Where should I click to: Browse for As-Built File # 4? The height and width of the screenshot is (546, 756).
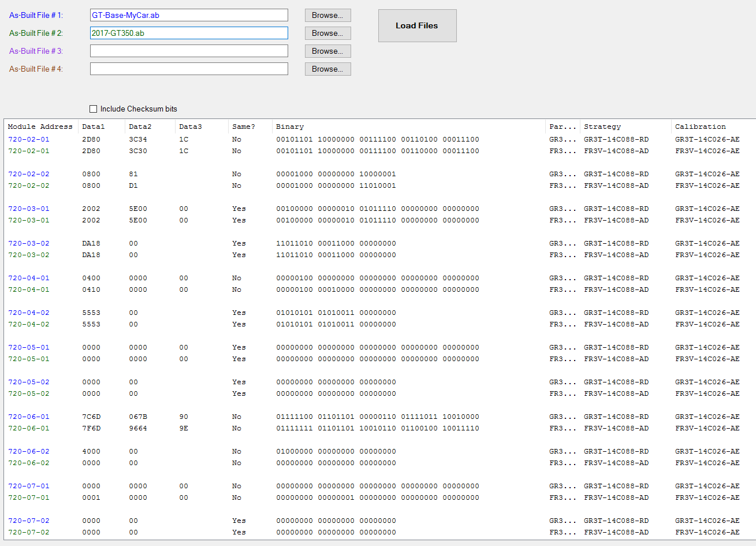(x=327, y=69)
